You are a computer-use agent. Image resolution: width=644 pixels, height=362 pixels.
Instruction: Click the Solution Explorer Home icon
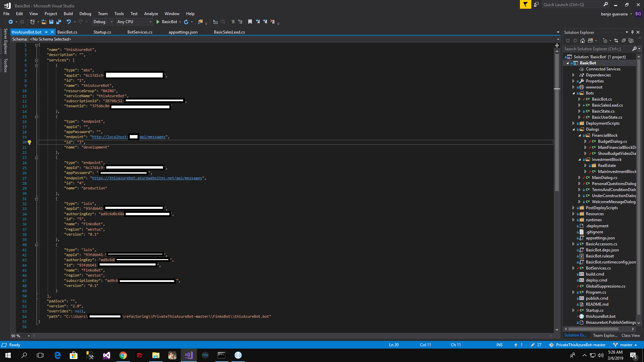pyautogui.click(x=583, y=41)
